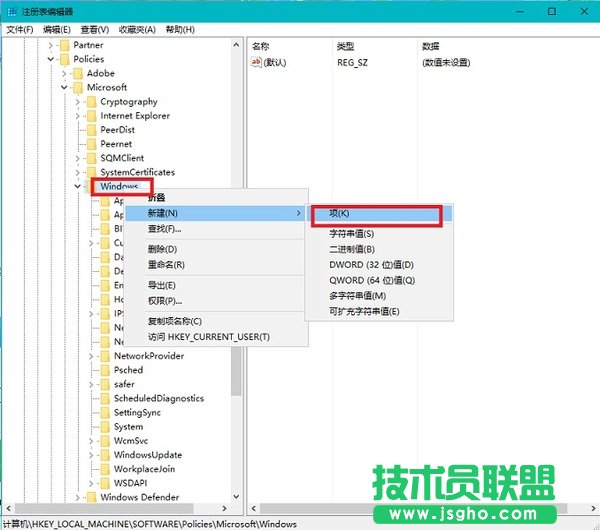Click the WindowsUpdate folder icon
600x530 pixels.
click(105, 455)
